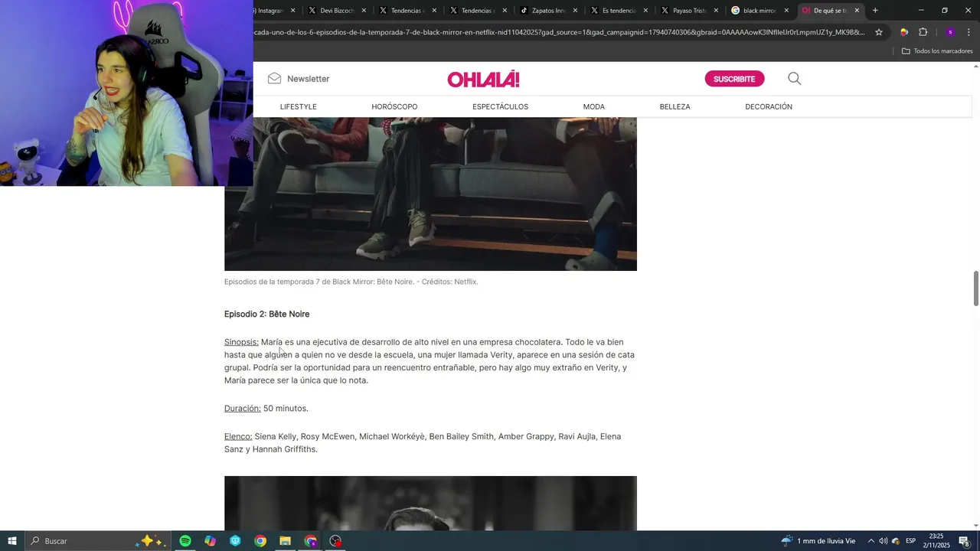Screen dimensions: 980x551
Task: Open the OBS recording taskbar icon
Action: tap(335, 541)
